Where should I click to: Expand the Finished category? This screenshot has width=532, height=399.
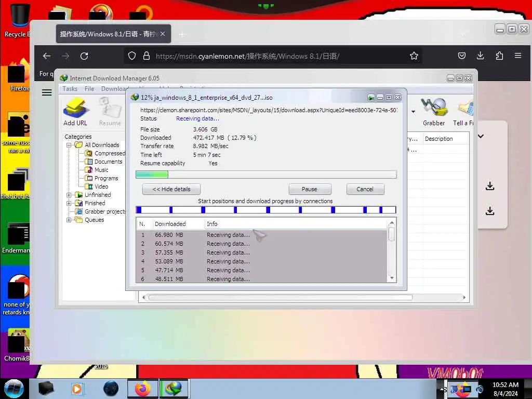69,203
